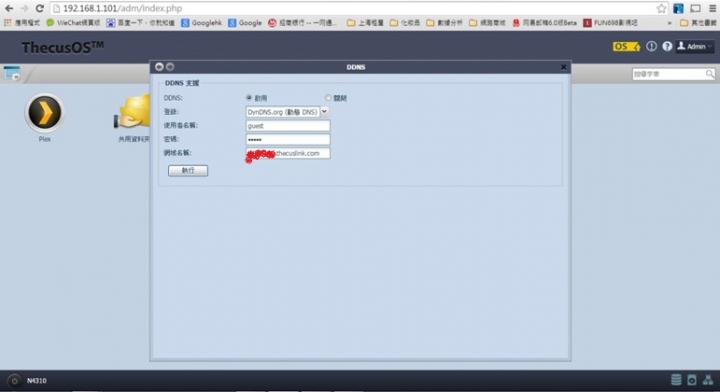Expand the bookmarks overflow chevron

(x=669, y=22)
